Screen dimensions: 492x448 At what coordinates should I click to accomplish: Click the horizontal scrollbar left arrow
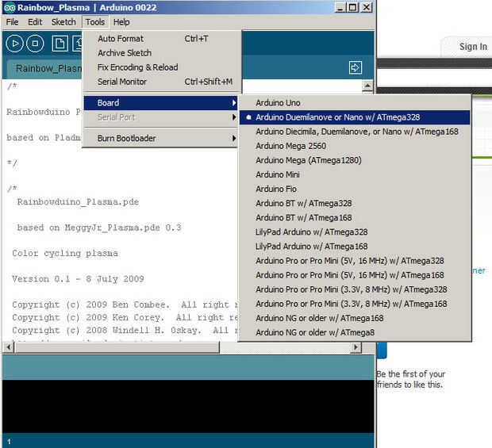click(x=9, y=347)
